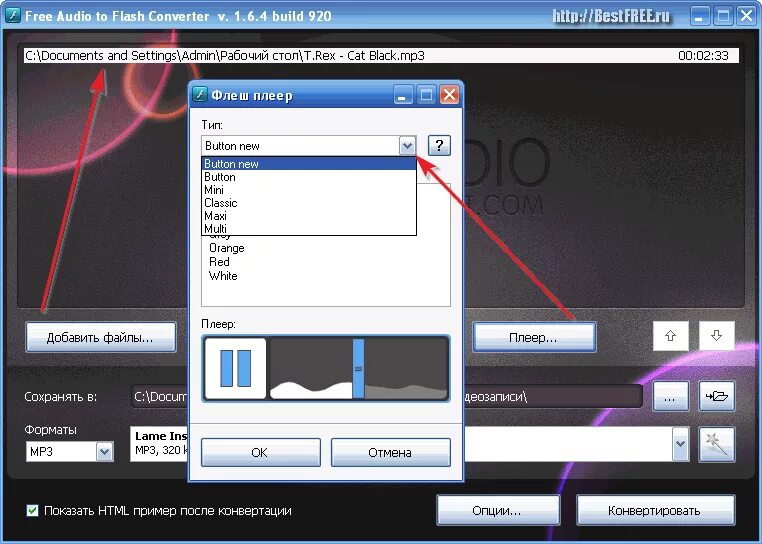
Task: Choose Maxi player type
Action: (309, 216)
